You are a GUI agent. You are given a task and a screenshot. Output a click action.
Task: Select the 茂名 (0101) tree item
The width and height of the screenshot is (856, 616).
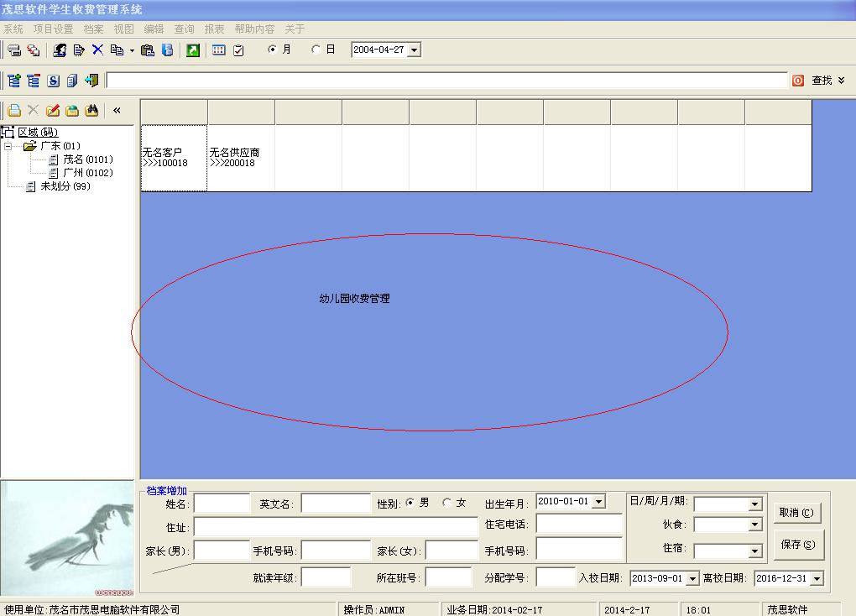(x=88, y=159)
